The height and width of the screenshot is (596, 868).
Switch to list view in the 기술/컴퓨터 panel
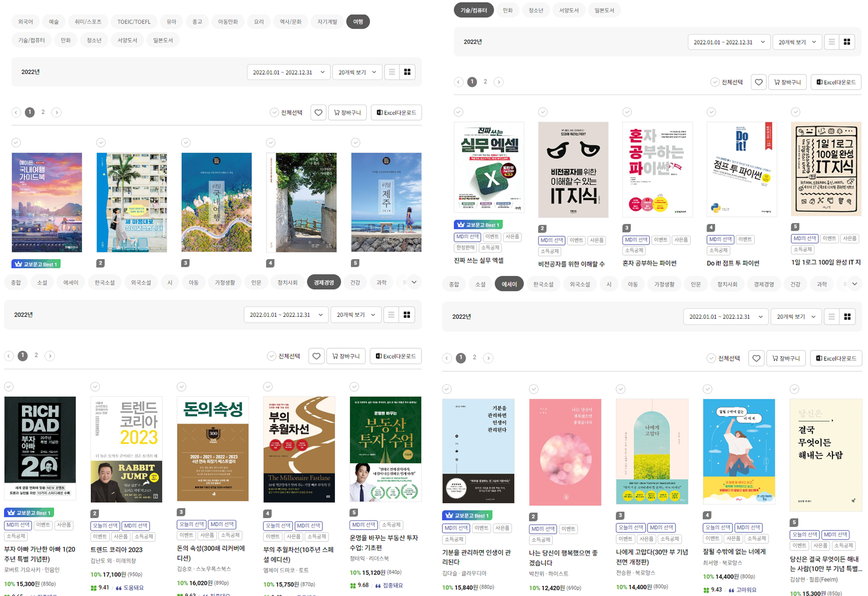pyautogui.click(x=831, y=42)
